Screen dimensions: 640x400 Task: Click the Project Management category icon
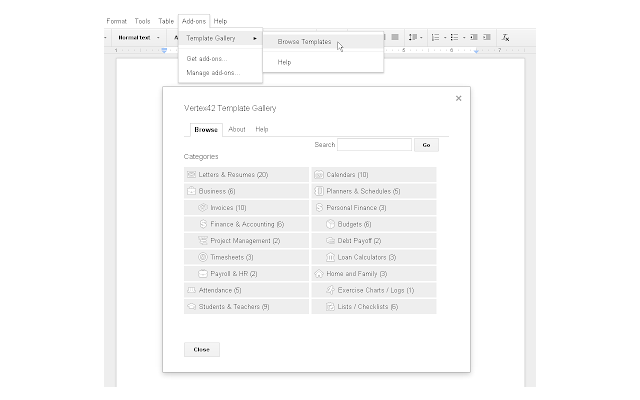click(x=203, y=241)
